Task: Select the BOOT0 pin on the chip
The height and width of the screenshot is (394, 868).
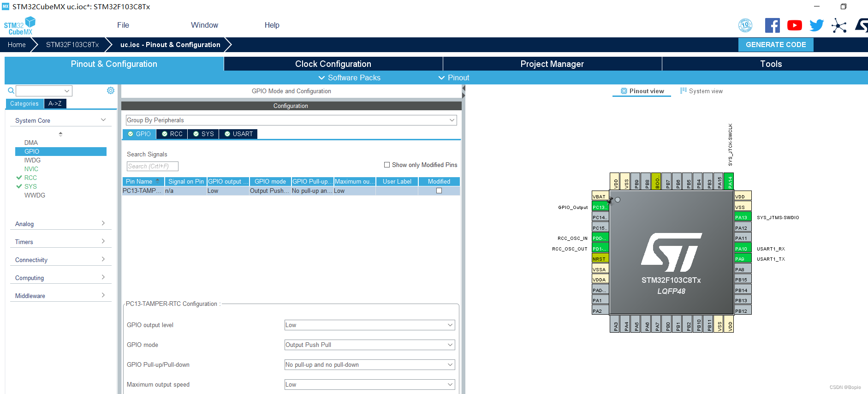Action: (x=657, y=181)
